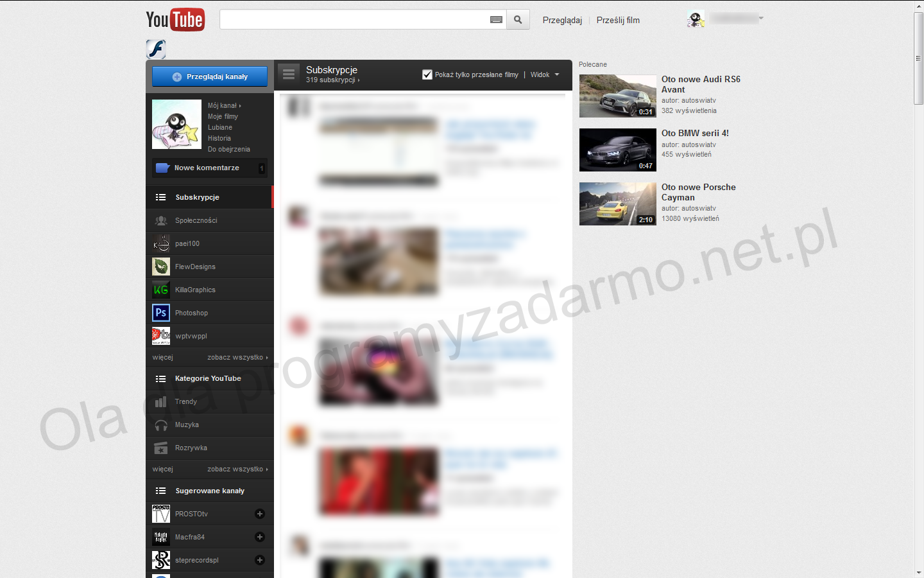
Task: Click the Muzyka headphones icon
Action: (161, 425)
